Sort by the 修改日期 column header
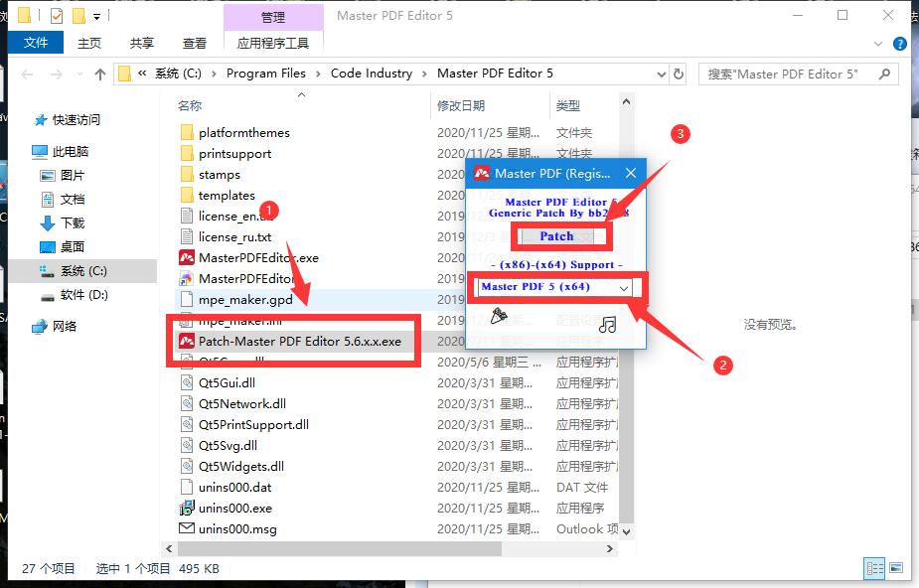The height and width of the screenshot is (588, 919). [x=461, y=106]
